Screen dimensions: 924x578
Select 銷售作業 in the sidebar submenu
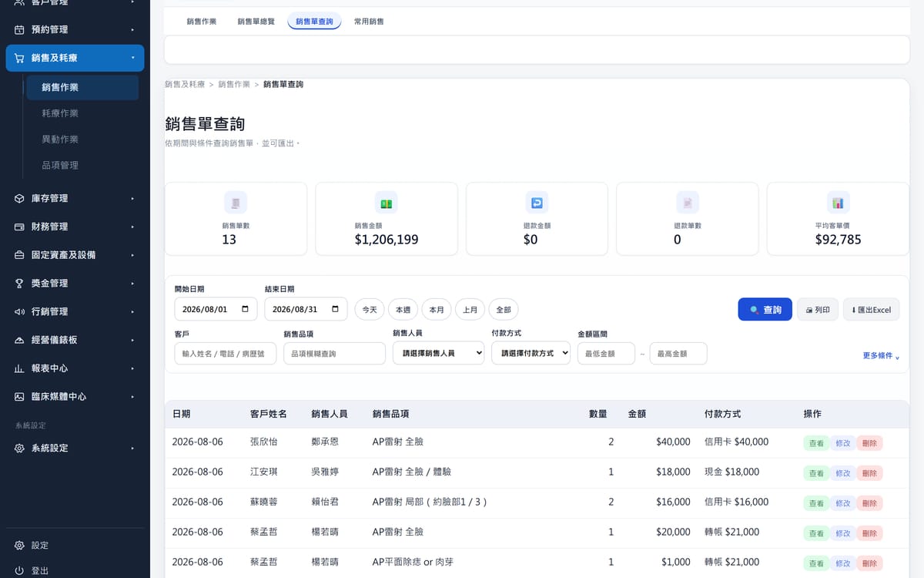82,88
